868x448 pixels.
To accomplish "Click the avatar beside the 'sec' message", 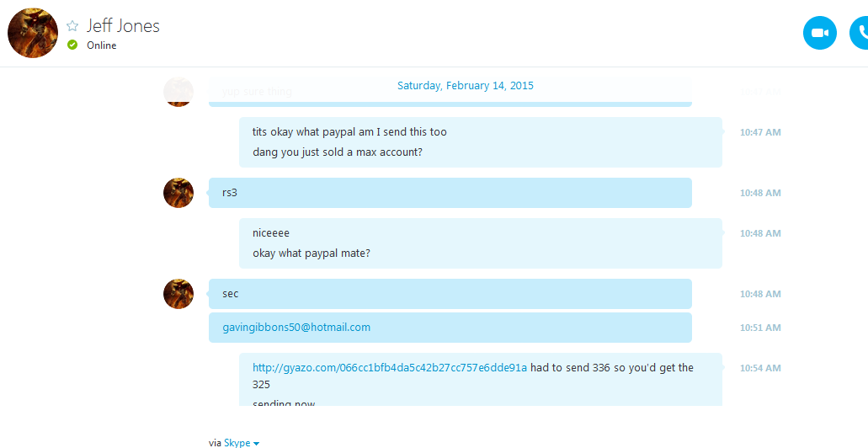I will 178,294.
